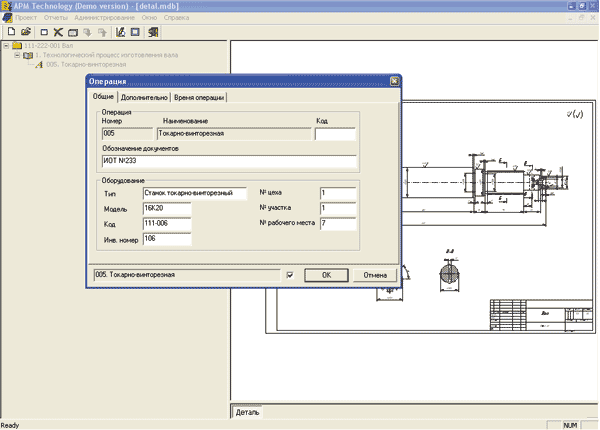Viewport: 600px width, 430px height.
Task: Click the Модель input field with 16К20
Action: (x=166, y=208)
